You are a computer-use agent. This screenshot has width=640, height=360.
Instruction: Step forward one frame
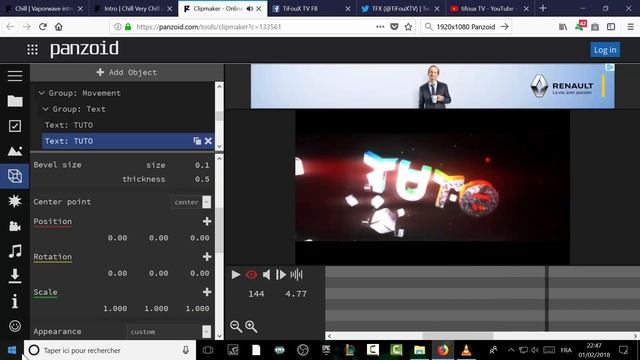[281, 275]
